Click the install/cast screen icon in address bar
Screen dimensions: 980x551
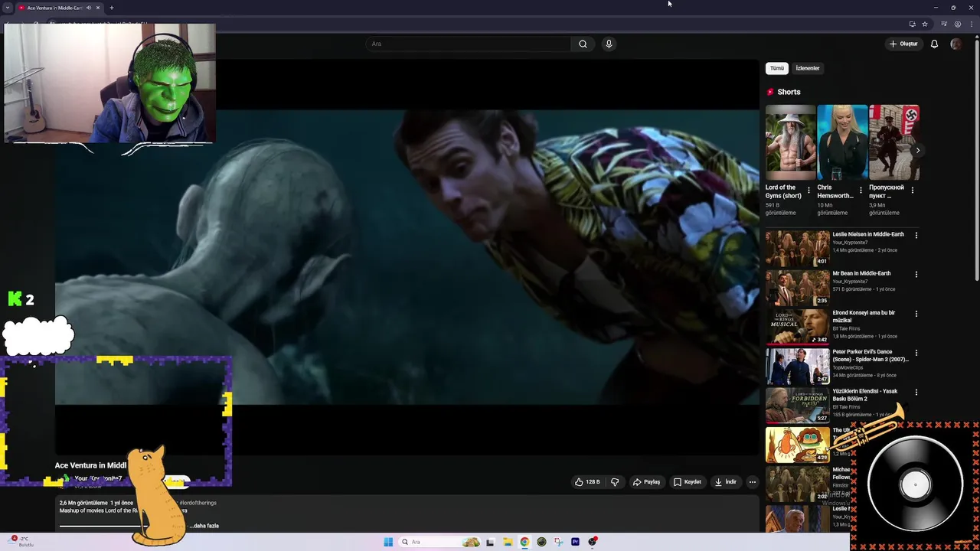pyautogui.click(x=912, y=24)
